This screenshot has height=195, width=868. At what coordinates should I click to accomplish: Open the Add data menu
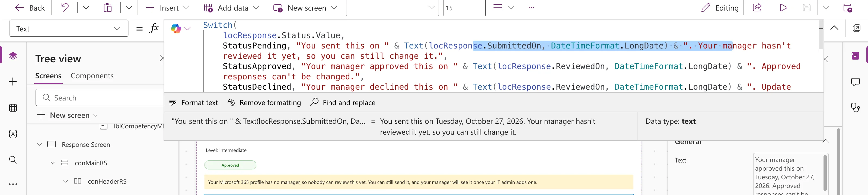click(x=231, y=8)
